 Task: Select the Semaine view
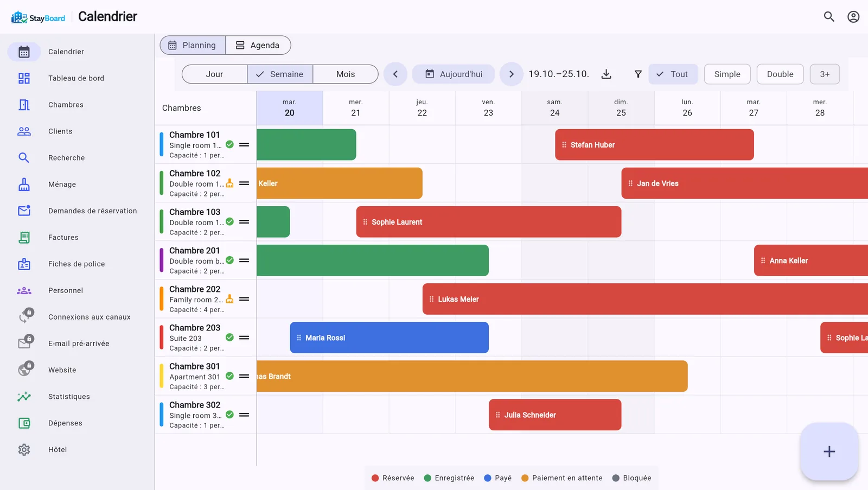tap(280, 74)
